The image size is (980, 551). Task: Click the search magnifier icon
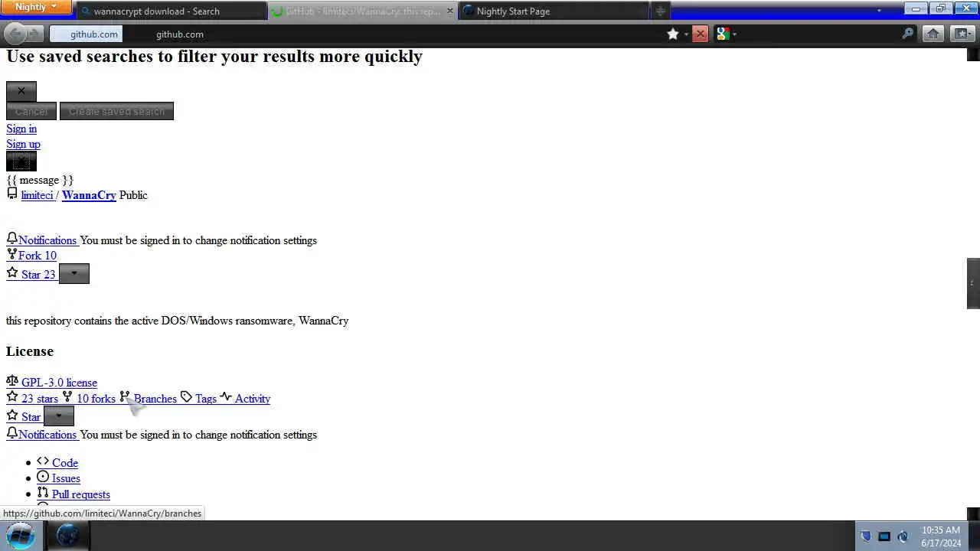(908, 34)
